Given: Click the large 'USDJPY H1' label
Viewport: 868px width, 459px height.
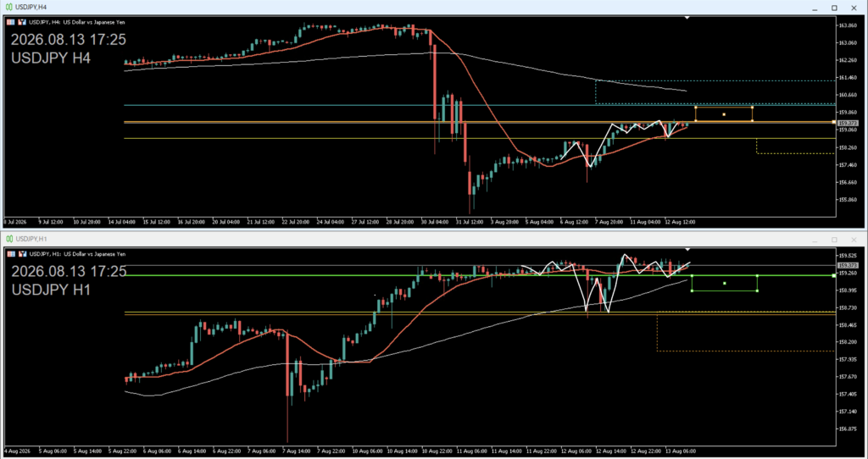Looking at the screenshot, I should 51,290.
